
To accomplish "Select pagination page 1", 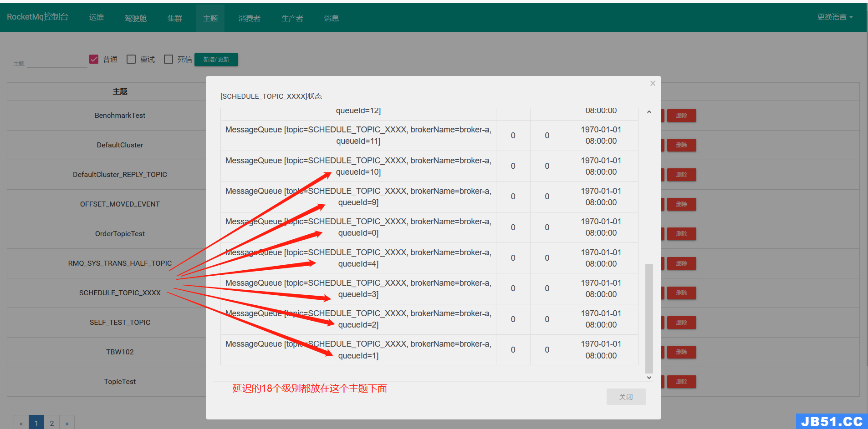I will click(x=36, y=423).
